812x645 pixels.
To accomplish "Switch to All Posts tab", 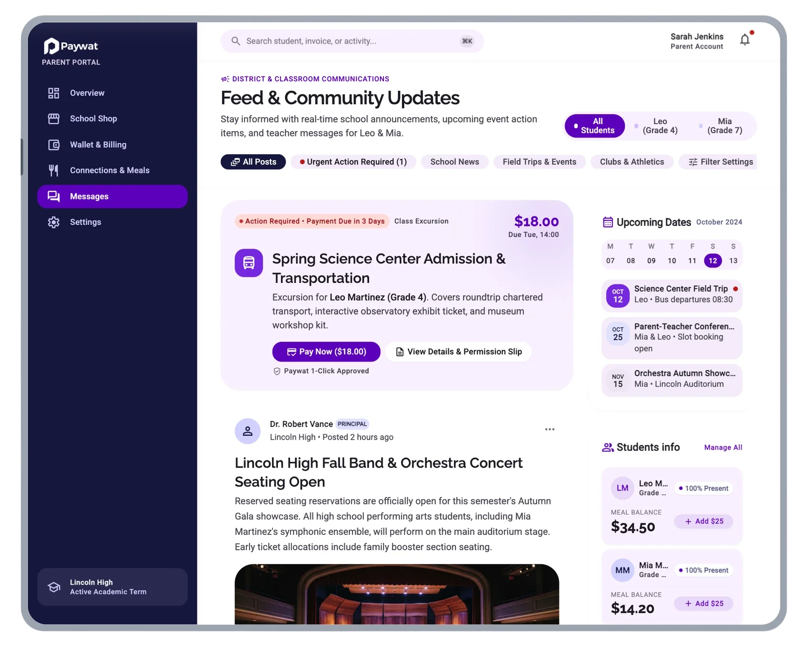I will pos(253,162).
